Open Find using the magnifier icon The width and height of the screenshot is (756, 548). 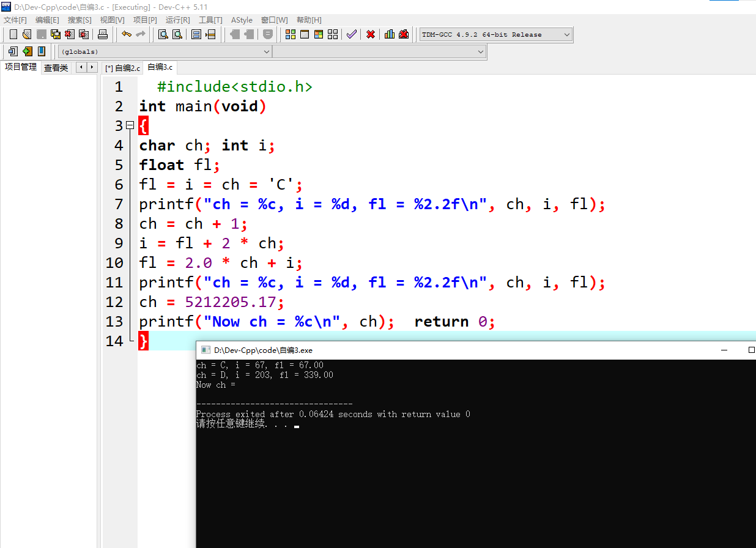point(163,34)
